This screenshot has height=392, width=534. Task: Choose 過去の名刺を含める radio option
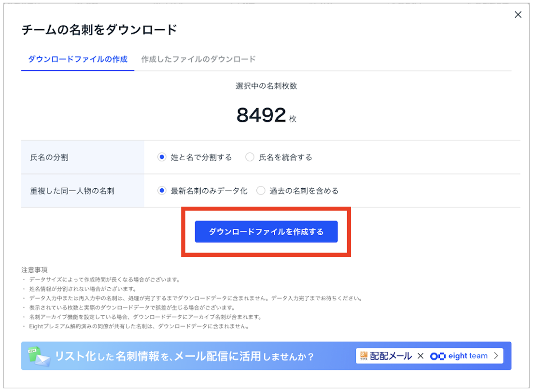(261, 191)
